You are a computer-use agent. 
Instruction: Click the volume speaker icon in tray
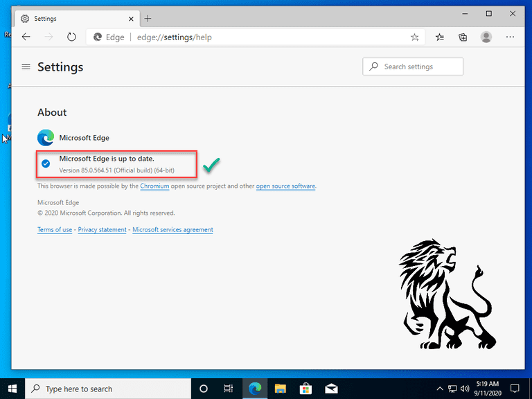(x=465, y=389)
